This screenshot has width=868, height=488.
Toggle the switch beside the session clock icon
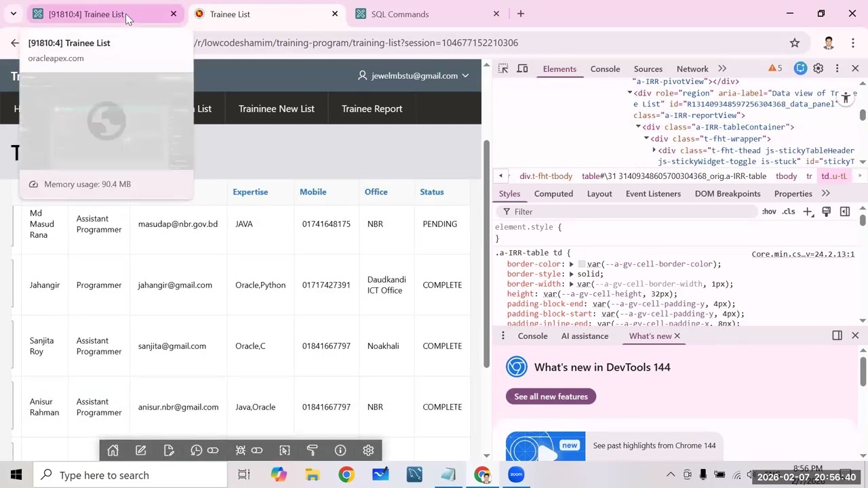(x=213, y=451)
